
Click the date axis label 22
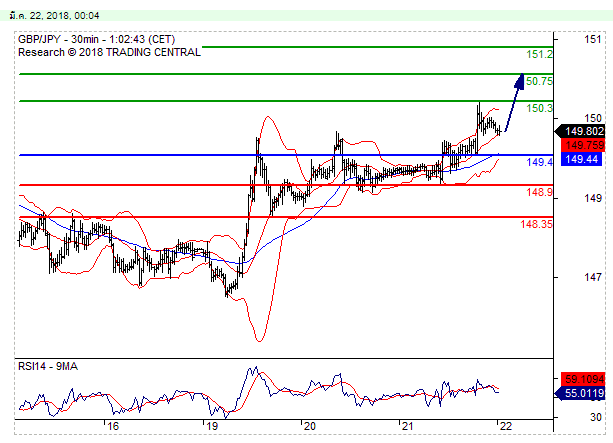click(505, 426)
